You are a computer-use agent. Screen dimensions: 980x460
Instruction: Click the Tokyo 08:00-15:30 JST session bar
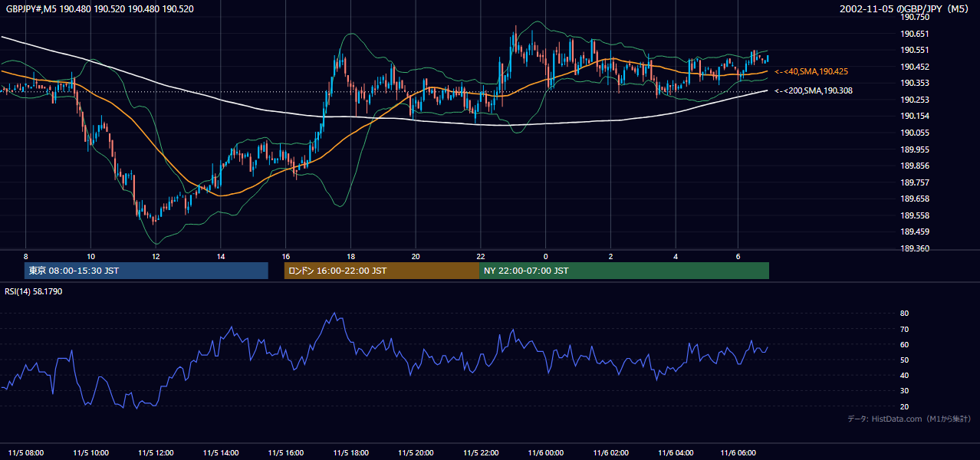146,271
